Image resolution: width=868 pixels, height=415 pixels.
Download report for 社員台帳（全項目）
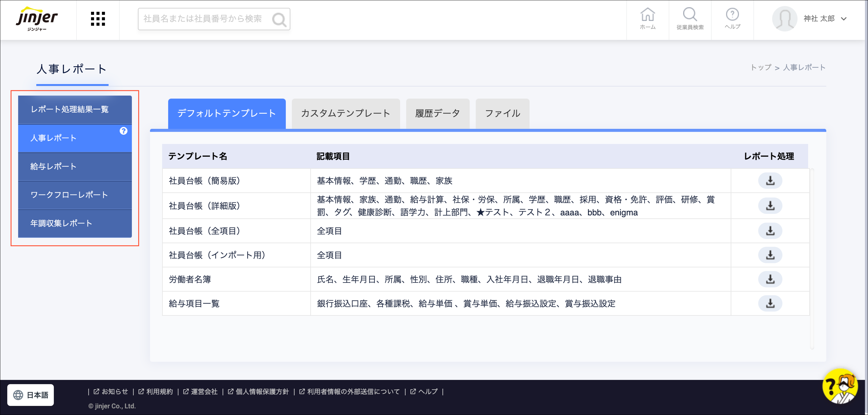coord(770,231)
